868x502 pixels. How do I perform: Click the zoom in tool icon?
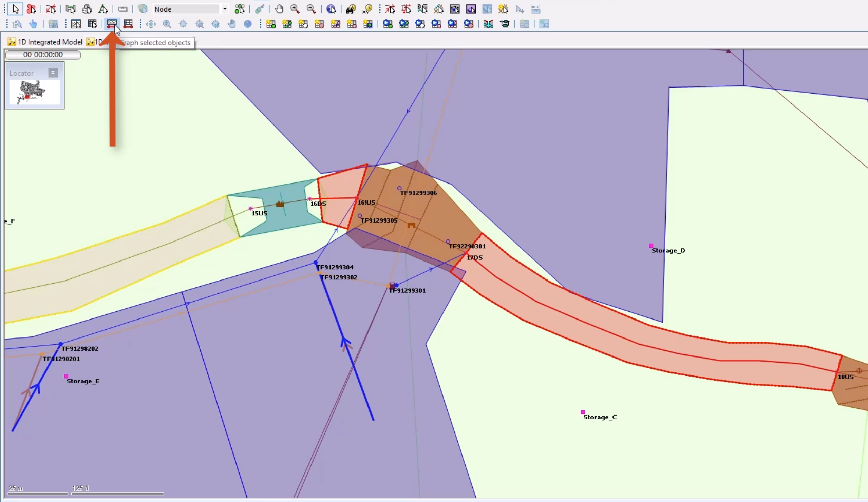pyautogui.click(x=294, y=8)
